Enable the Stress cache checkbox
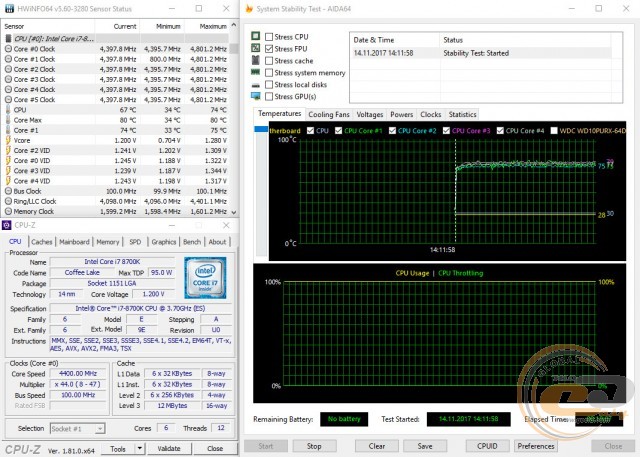640x457 pixels. click(269, 61)
